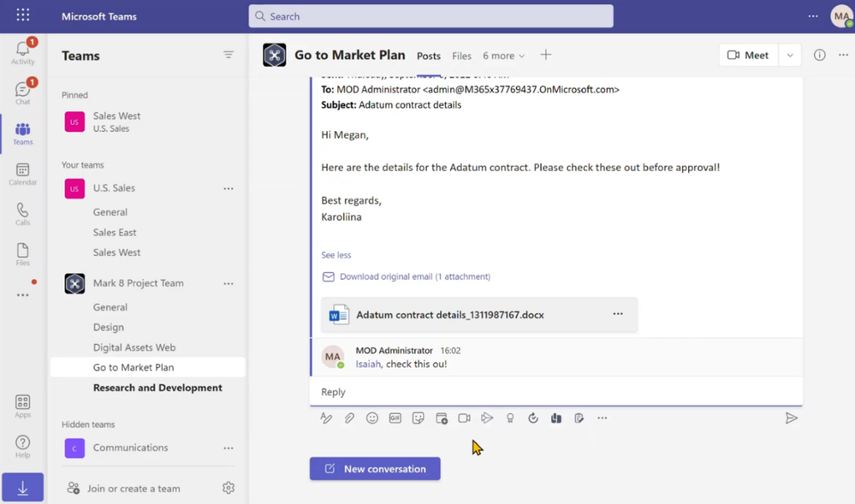Send the reply message
Screen dimensions: 855x504
[791, 418]
